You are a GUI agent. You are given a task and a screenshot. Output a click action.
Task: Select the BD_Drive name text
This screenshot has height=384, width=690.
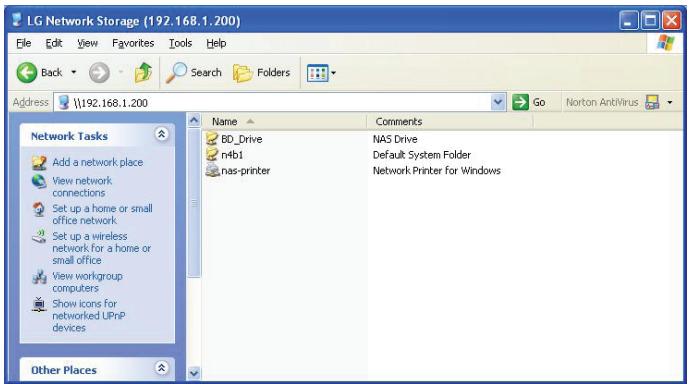pyautogui.click(x=242, y=139)
